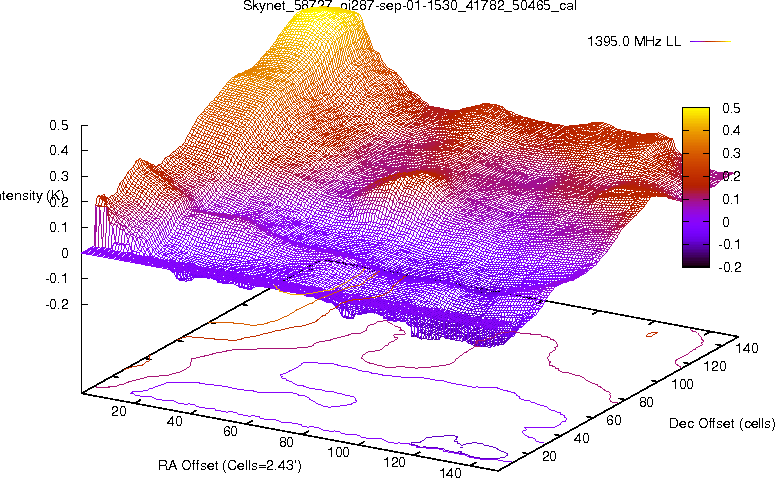The width and height of the screenshot is (775, 478).
Task: Click the plot title Skynet_58727_oj287-sep-01-1530_41782_50465_cal
Action: pyautogui.click(x=410, y=5)
